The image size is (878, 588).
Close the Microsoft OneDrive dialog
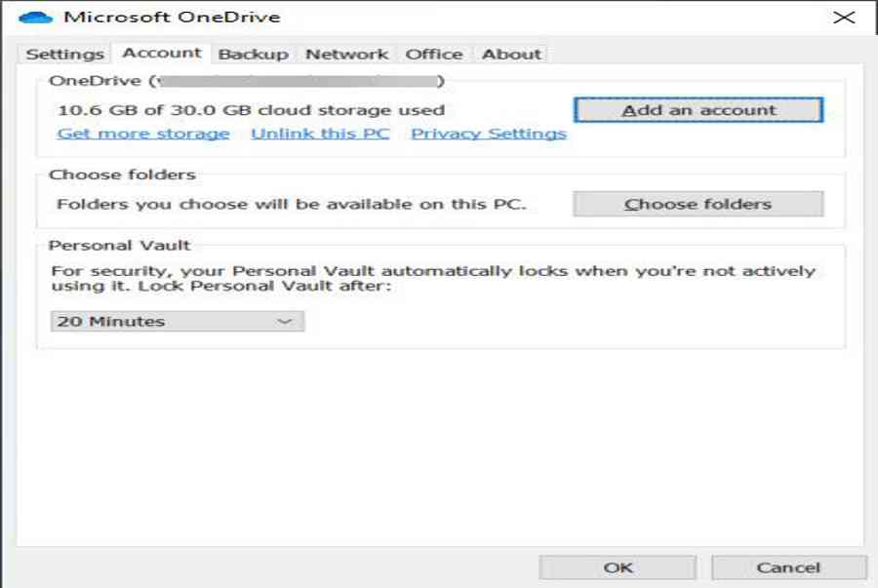(x=844, y=18)
